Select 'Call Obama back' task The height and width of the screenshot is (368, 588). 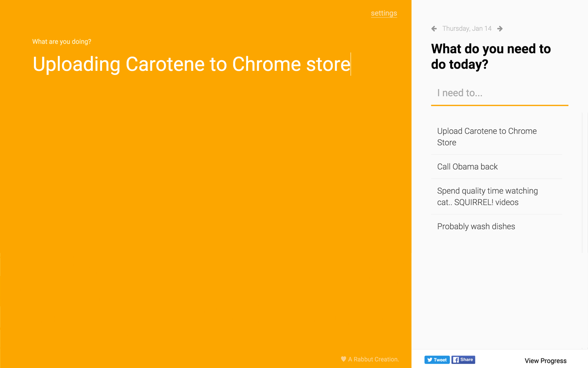click(x=497, y=167)
